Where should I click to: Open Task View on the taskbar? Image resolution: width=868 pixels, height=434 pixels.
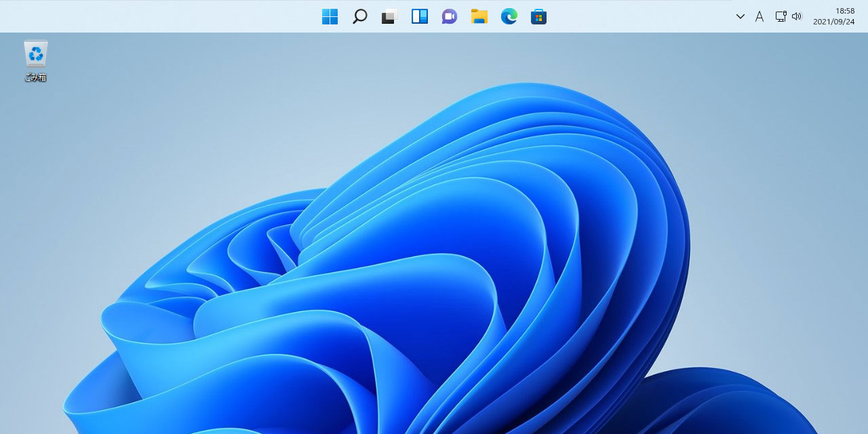tap(389, 16)
